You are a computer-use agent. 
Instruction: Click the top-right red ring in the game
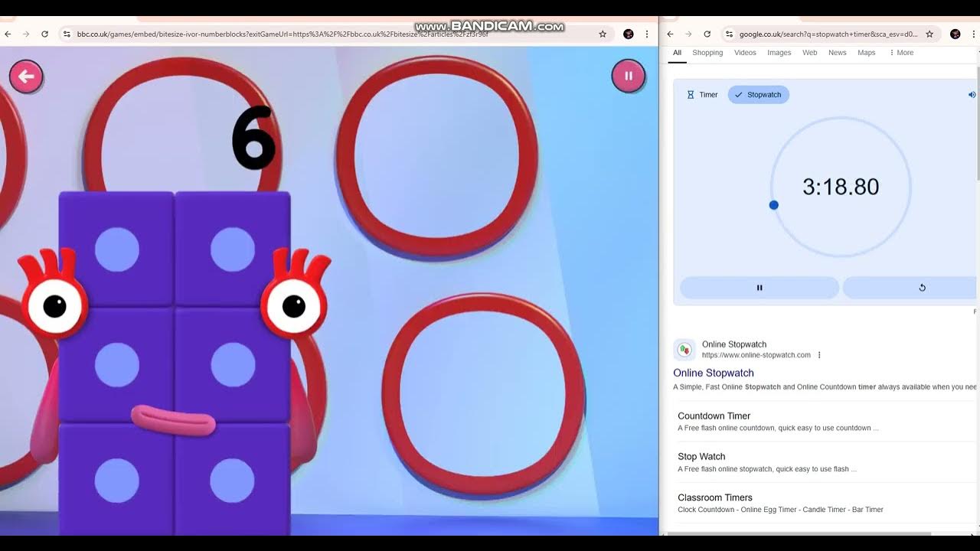pos(436,156)
